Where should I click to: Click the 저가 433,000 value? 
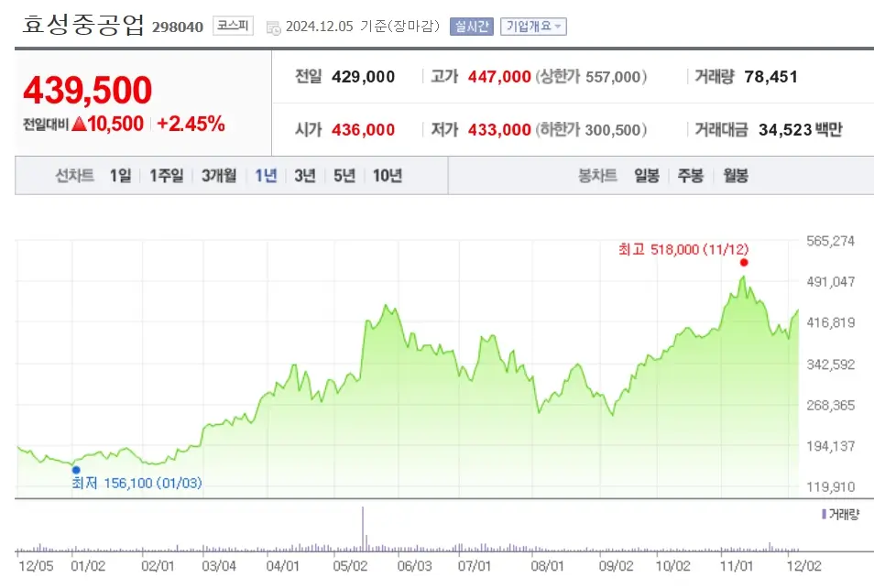point(499,130)
